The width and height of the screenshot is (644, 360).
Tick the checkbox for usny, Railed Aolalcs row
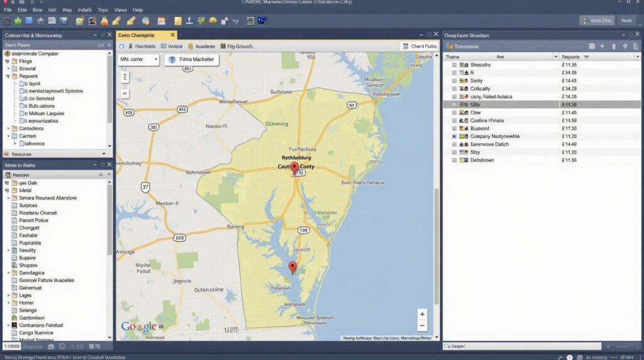(454, 96)
